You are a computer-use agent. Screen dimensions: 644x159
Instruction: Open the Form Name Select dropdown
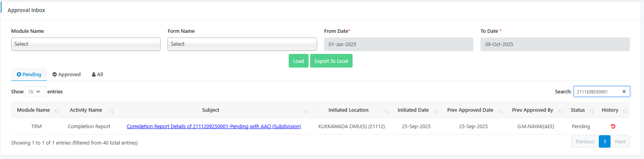[242, 44]
